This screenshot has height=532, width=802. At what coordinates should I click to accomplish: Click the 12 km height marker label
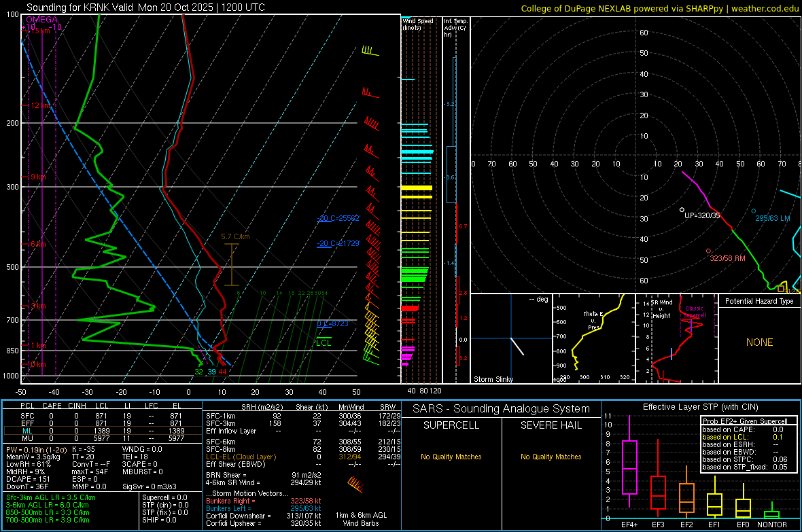[x=41, y=105]
